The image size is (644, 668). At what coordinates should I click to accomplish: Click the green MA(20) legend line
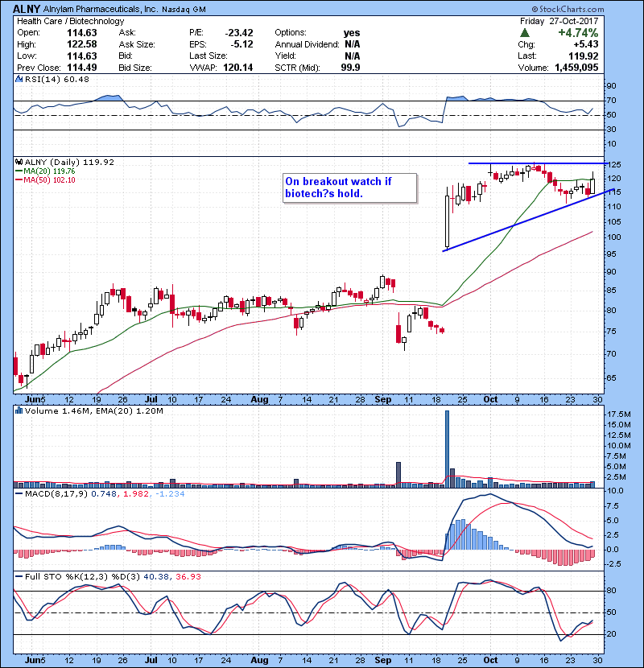point(19,171)
